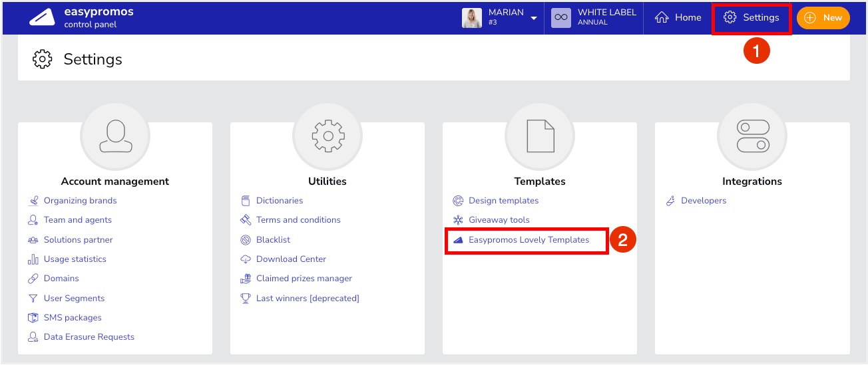Open Settings in the top navigation

coord(752,18)
